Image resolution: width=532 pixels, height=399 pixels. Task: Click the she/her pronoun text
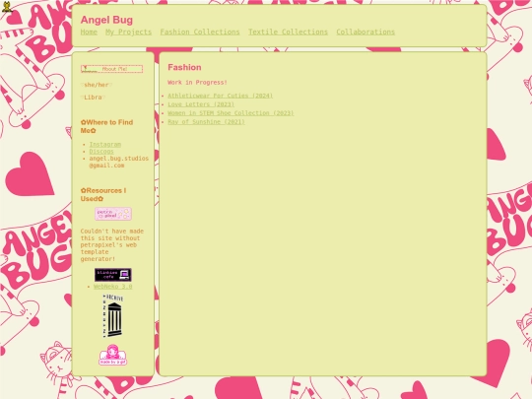tap(97, 85)
